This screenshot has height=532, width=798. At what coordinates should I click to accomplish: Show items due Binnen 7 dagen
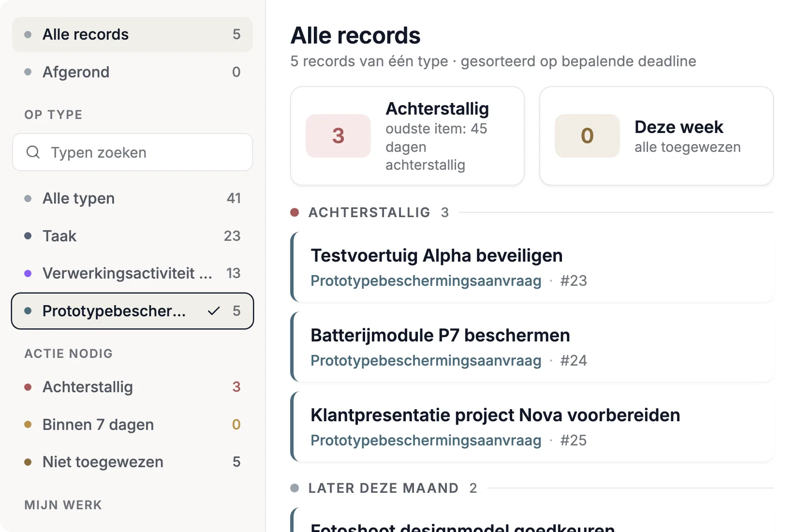click(x=132, y=425)
